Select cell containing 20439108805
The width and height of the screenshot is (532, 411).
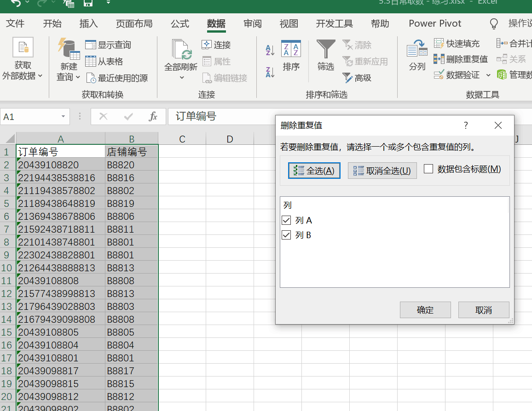(60, 332)
